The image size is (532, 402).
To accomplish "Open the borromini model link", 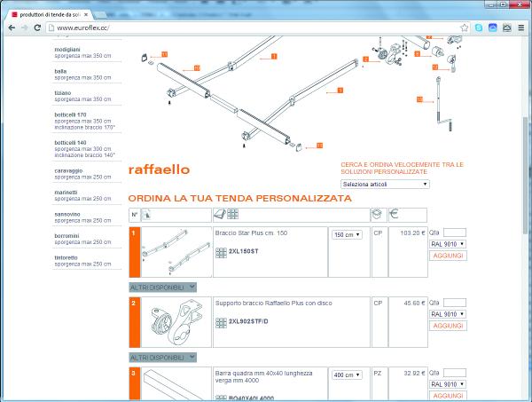I will coord(66,236).
